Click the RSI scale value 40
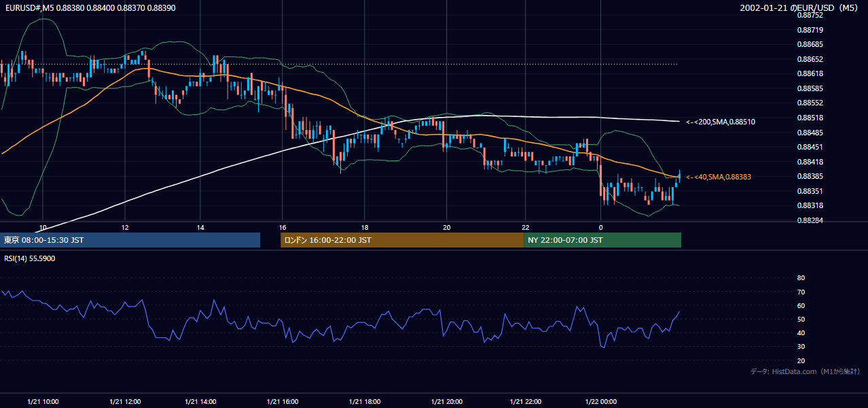 pyautogui.click(x=801, y=333)
